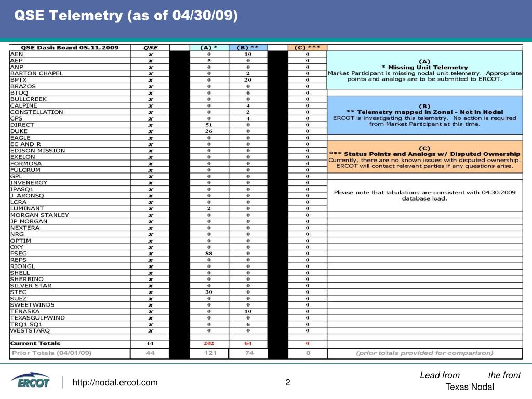Select the BARTON CHAPEL row label
Viewport: 532px width, 399px height.
(37, 74)
